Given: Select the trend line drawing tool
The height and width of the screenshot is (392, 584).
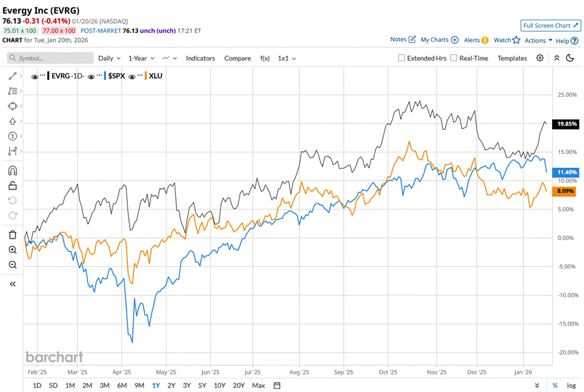Looking at the screenshot, I should point(12,76).
